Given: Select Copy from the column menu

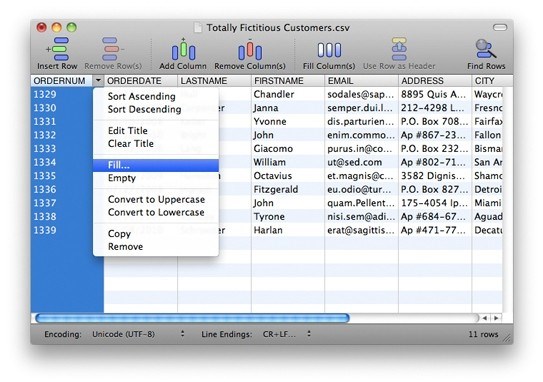Looking at the screenshot, I should pyautogui.click(x=155, y=234).
